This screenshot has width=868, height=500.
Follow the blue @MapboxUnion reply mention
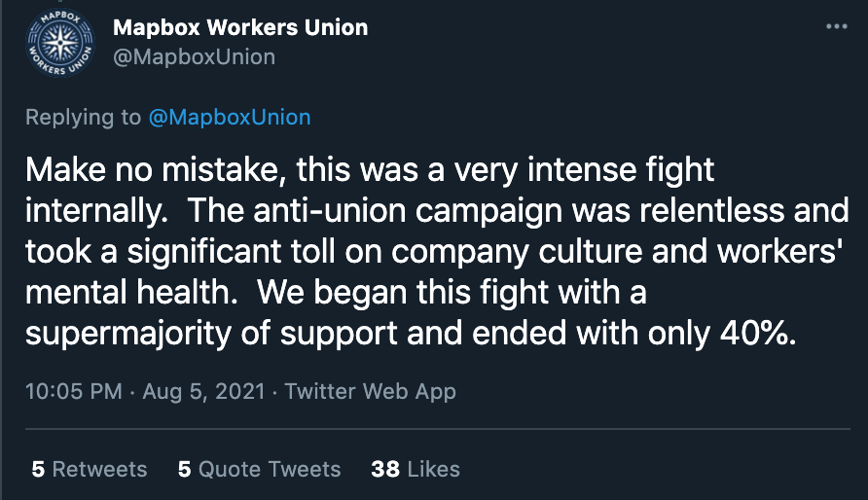[x=229, y=118]
